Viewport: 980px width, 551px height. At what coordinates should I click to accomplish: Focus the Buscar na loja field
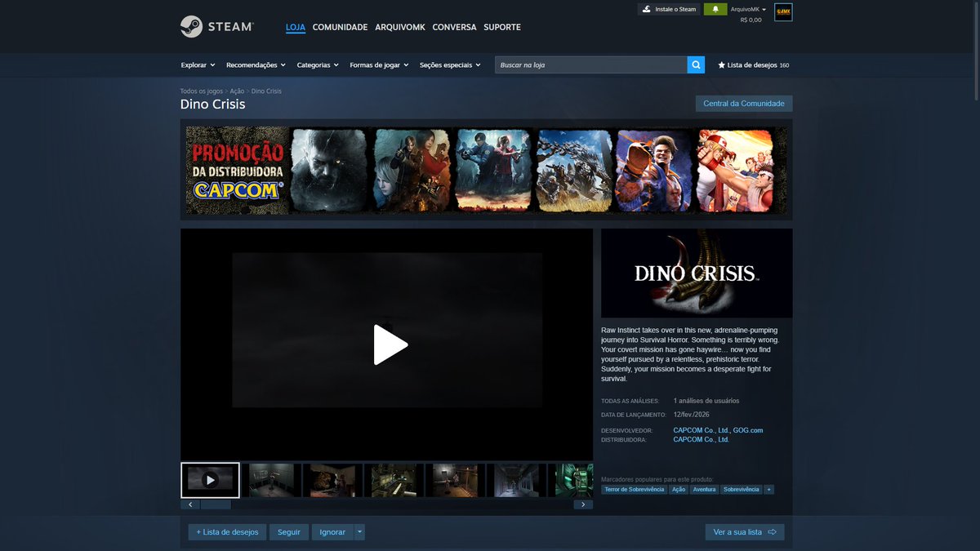tap(591, 64)
